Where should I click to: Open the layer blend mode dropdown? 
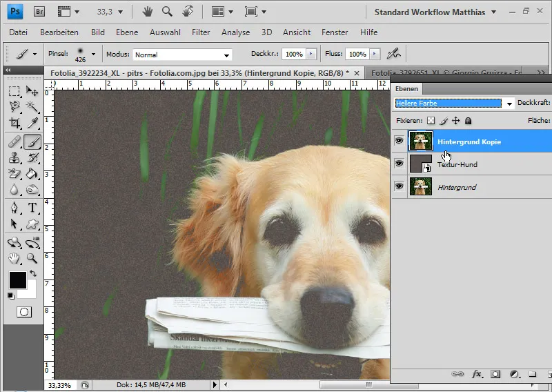click(x=509, y=104)
